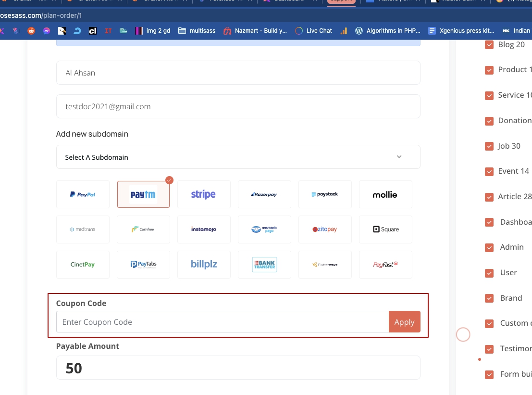Viewport: 532px width, 395px height.
Task: Open the Indian bookmark
Action: tap(517, 31)
